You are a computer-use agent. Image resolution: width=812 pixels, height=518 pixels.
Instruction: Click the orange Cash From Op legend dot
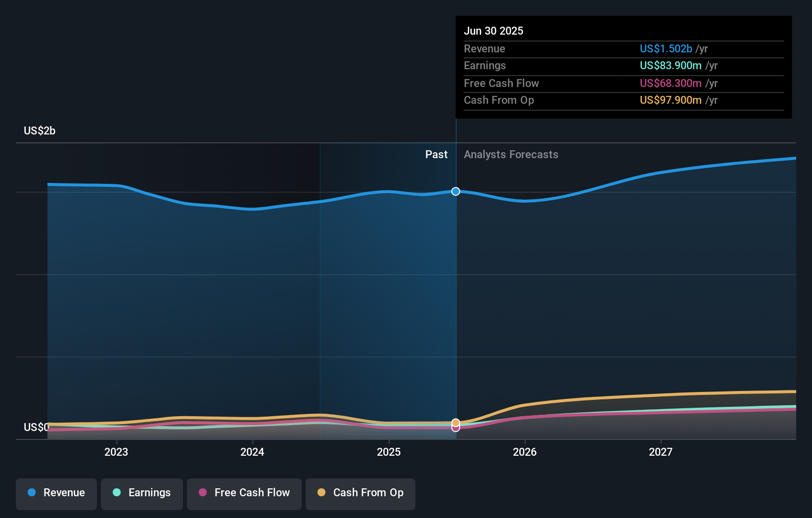pyautogui.click(x=321, y=492)
